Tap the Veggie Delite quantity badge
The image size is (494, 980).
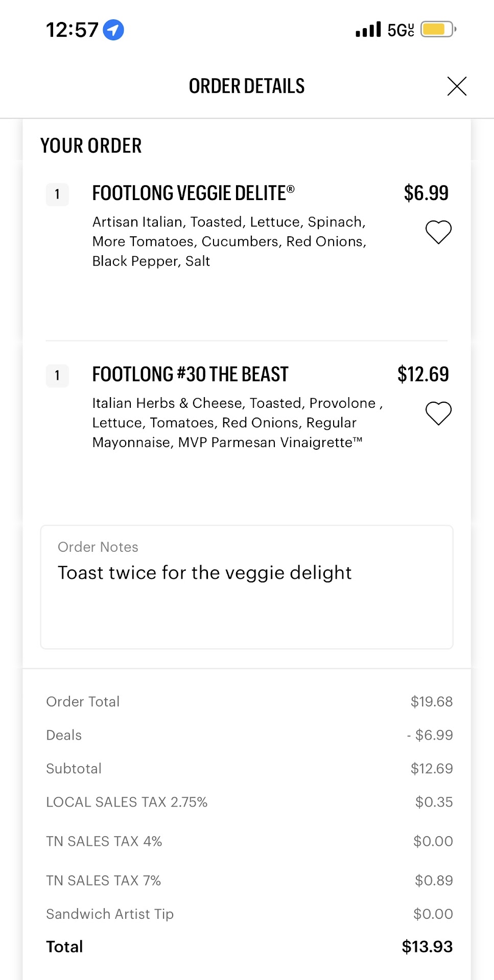click(57, 194)
